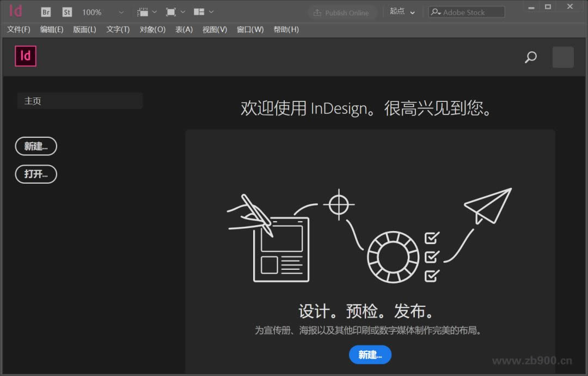Open the 对象(O) menu
Image resolution: width=588 pixels, height=376 pixels.
152,29
